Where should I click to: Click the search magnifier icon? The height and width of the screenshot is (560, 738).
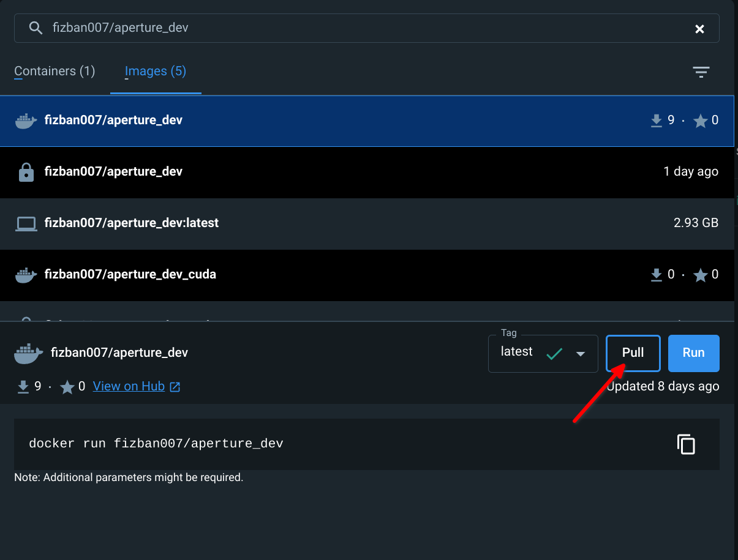36,28
